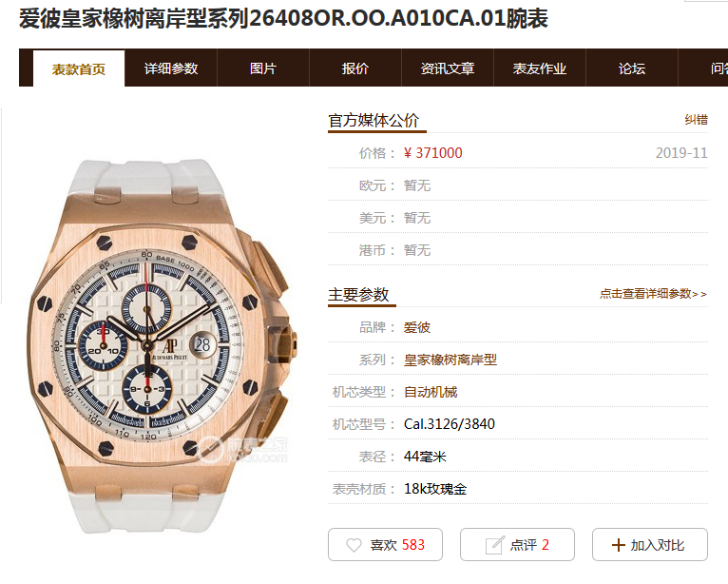Click the plus icon on 加入对比
Viewport: 728px width, 584px height.
pyautogui.click(x=619, y=545)
